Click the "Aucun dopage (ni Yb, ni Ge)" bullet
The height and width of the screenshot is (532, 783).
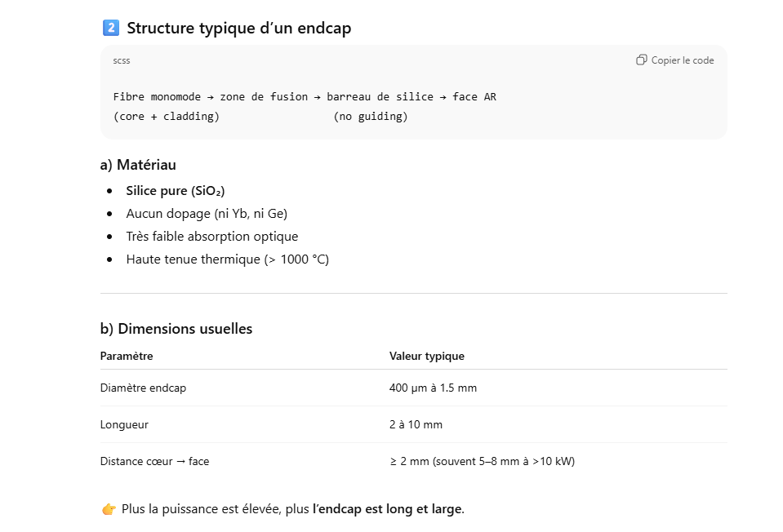point(207,214)
